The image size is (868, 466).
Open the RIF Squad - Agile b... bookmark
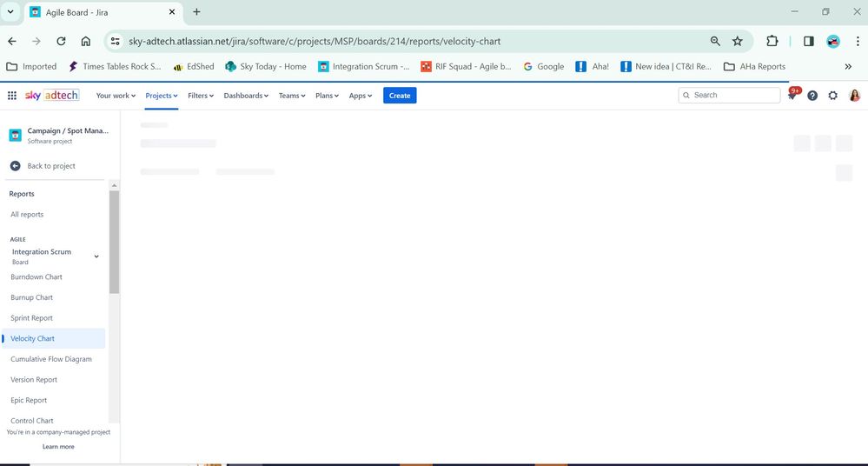[x=466, y=66]
